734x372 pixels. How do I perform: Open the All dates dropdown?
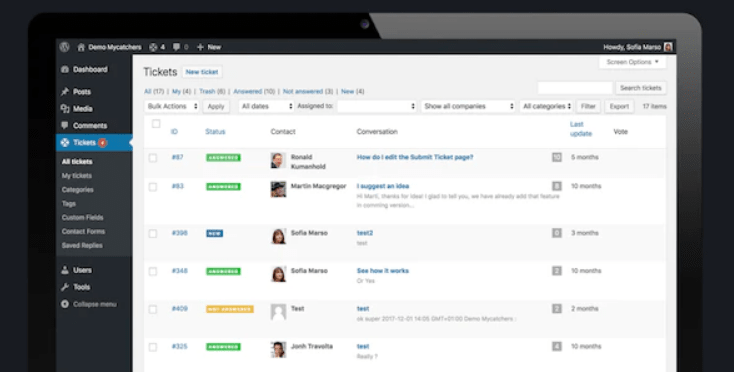click(266, 106)
